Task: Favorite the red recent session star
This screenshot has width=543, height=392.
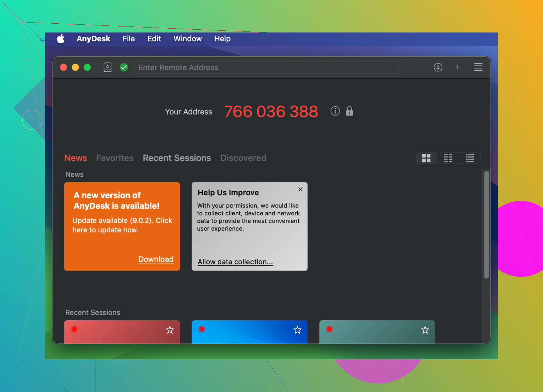Action: click(x=170, y=330)
